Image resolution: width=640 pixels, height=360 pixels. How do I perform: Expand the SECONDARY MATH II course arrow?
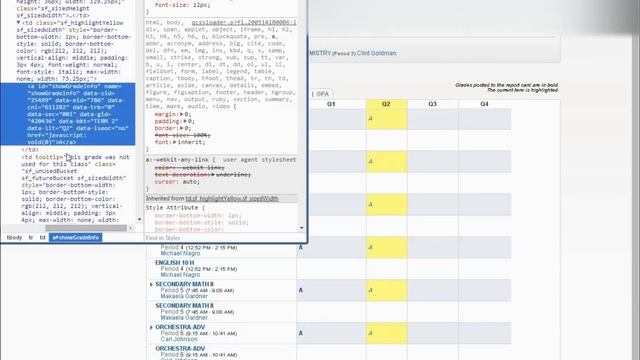click(151, 284)
